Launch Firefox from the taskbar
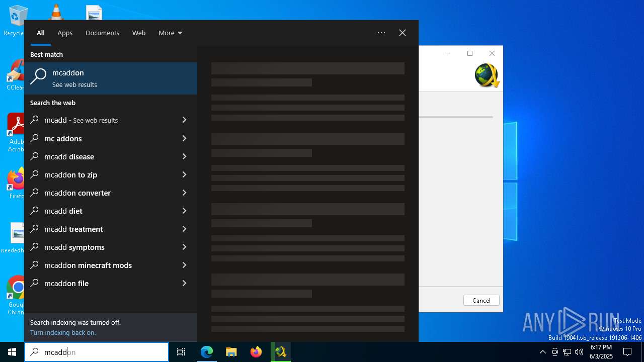 point(256,352)
